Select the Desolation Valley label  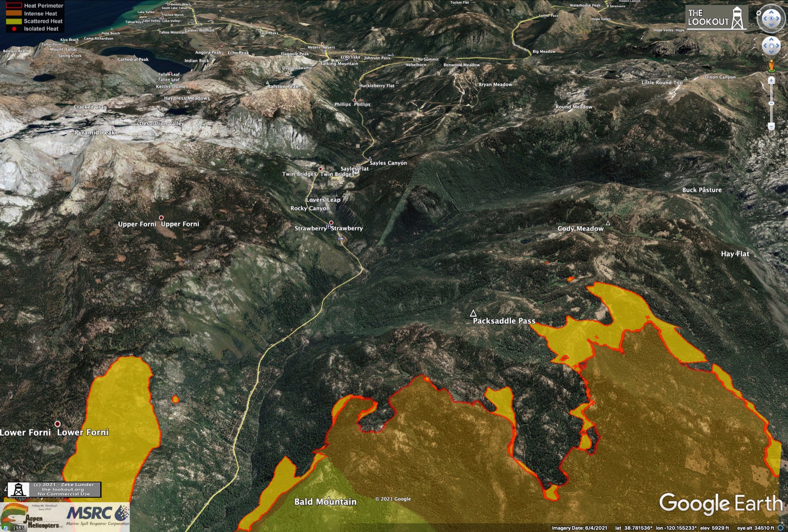pyautogui.click(x=162, y=123)
